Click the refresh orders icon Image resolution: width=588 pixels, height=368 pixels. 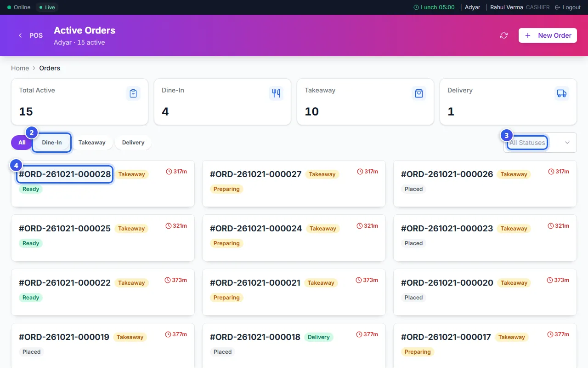504,35
